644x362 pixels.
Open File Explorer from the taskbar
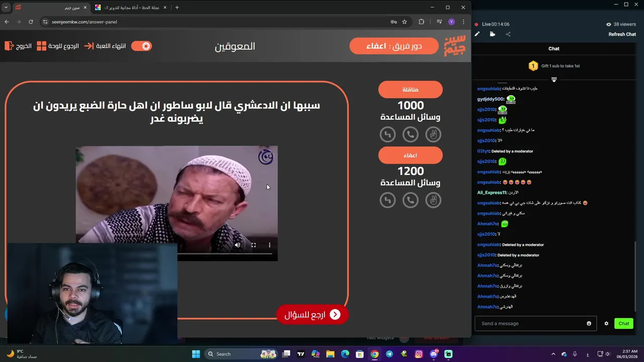pos(331,354)
